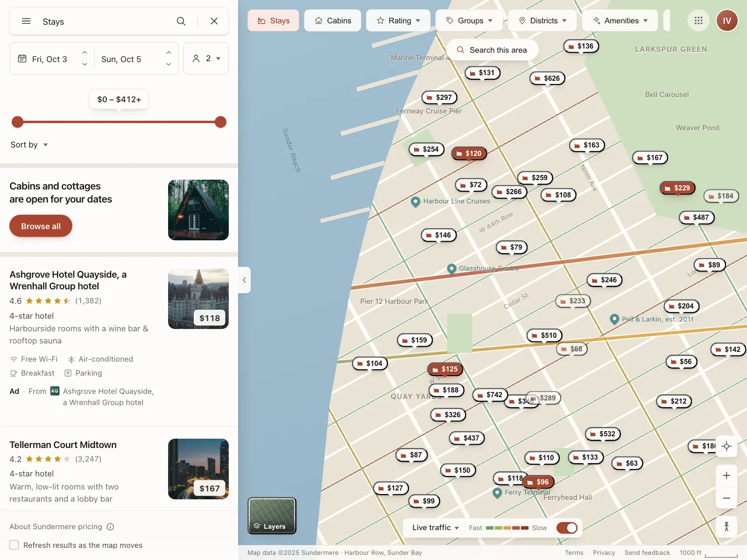Select the $125 highlighted map marker
This screenshot has height=560, width=747.
click(445, 369)
